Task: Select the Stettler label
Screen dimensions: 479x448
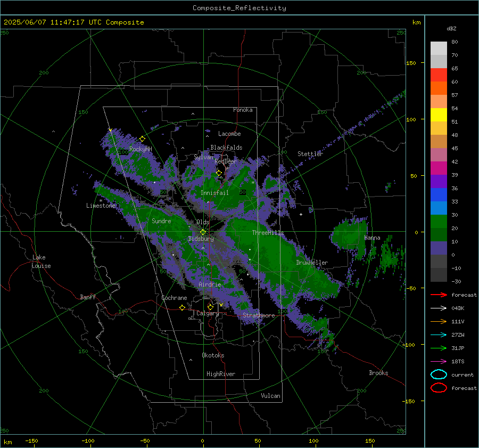Action: coord(310,154)
